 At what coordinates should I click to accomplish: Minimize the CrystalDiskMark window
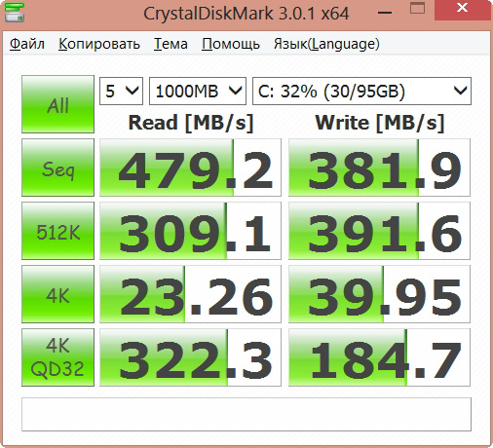[x=385, y=12]
